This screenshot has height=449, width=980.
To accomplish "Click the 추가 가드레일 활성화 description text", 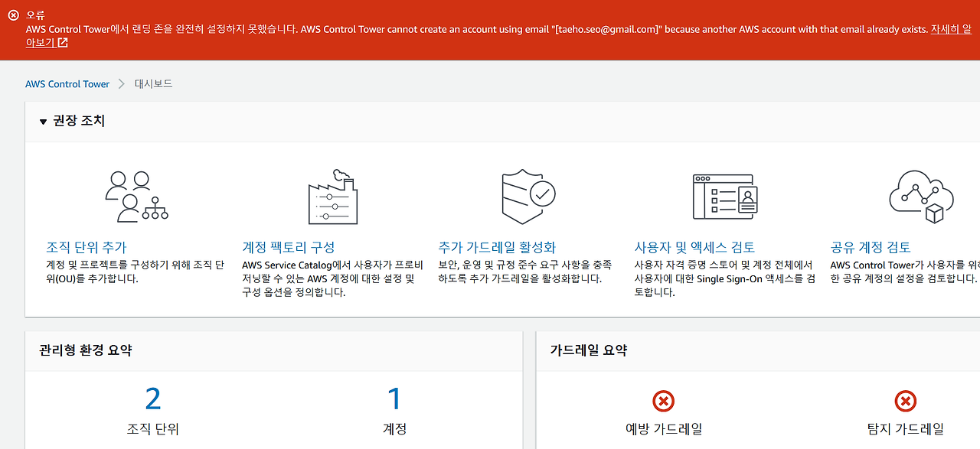I will coord(525,272).
